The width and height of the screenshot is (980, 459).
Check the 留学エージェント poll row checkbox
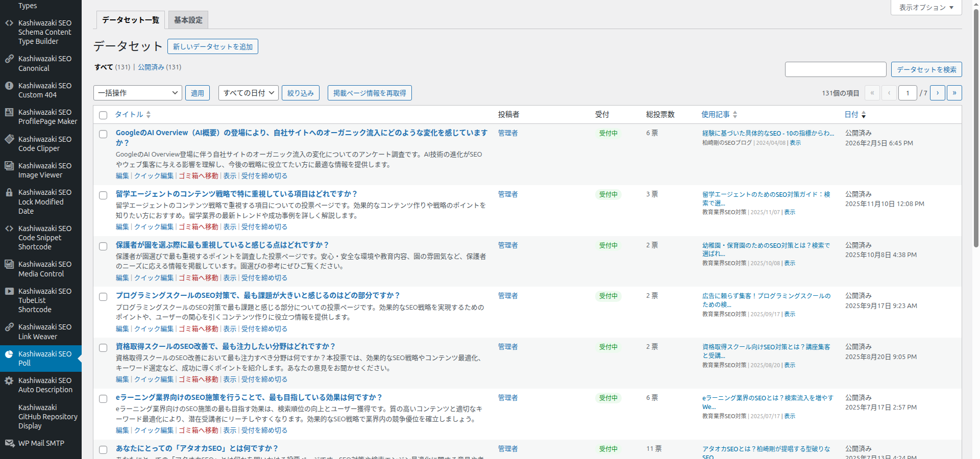pyautogui.click(x=103, y=195)
